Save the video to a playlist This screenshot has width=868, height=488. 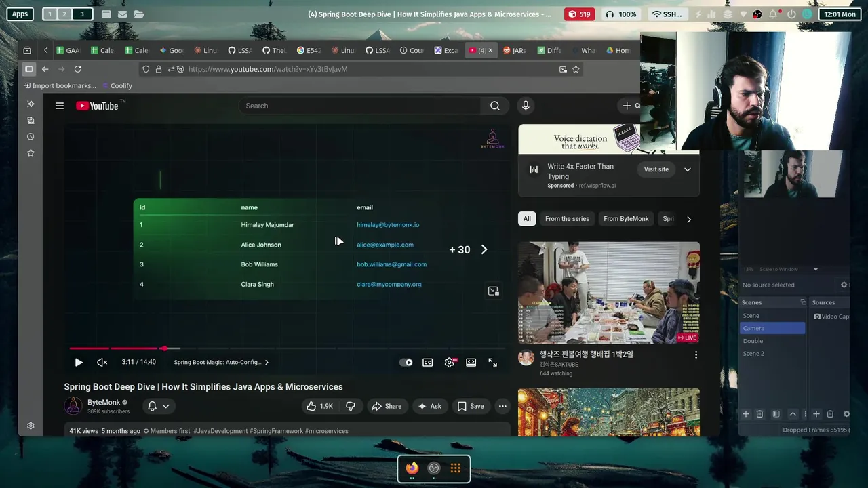[x=471, y=406]
